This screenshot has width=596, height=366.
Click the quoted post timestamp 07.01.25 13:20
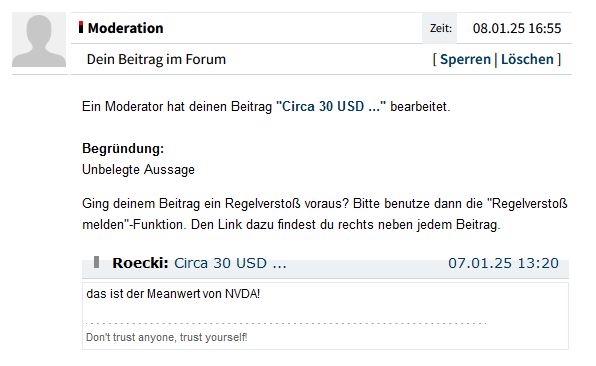[x=503, y=263]
